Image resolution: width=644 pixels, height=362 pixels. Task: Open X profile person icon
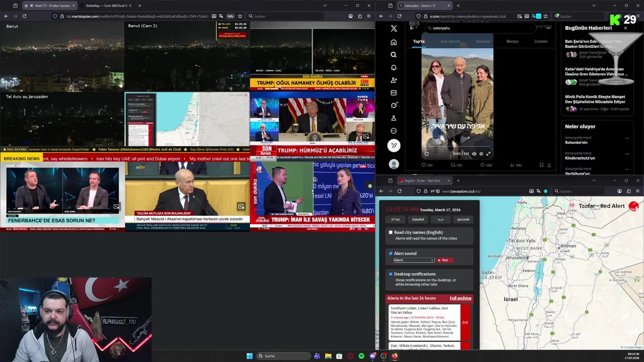[393, 118]
